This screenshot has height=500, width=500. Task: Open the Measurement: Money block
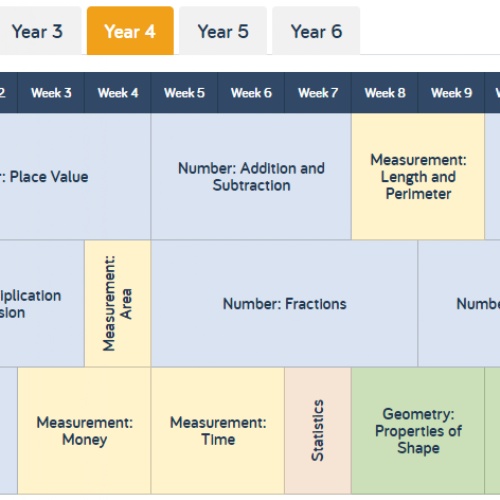click(x=84, y=431)
